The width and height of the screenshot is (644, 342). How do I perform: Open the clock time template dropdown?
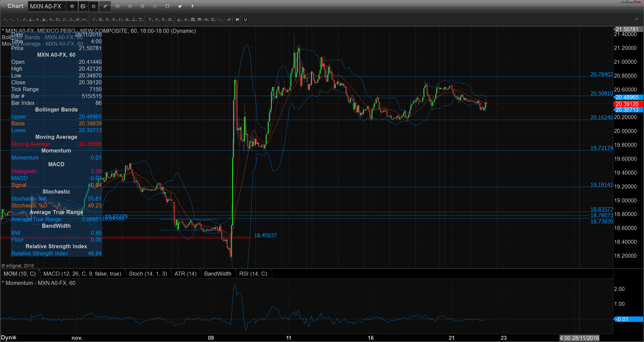[x=94, y=6]
